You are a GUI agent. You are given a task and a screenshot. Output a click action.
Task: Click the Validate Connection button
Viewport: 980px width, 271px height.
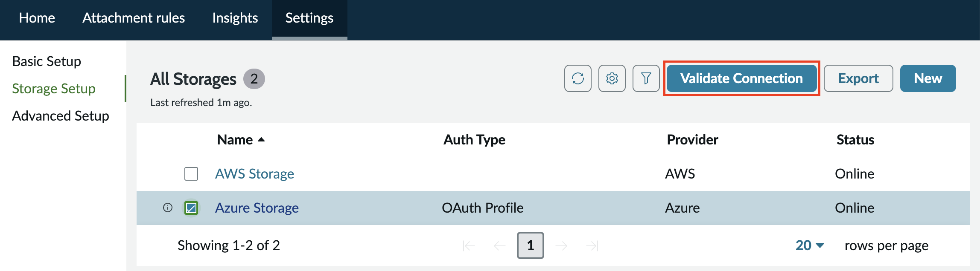[741, 78]
